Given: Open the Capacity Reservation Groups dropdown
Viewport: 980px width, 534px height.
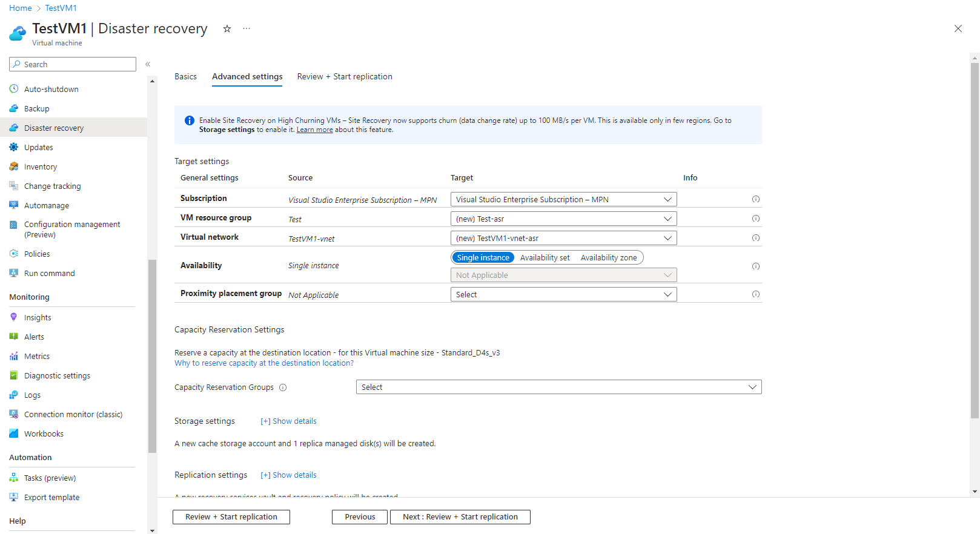Looking at the screenshot, I should (x=559, y=387).
